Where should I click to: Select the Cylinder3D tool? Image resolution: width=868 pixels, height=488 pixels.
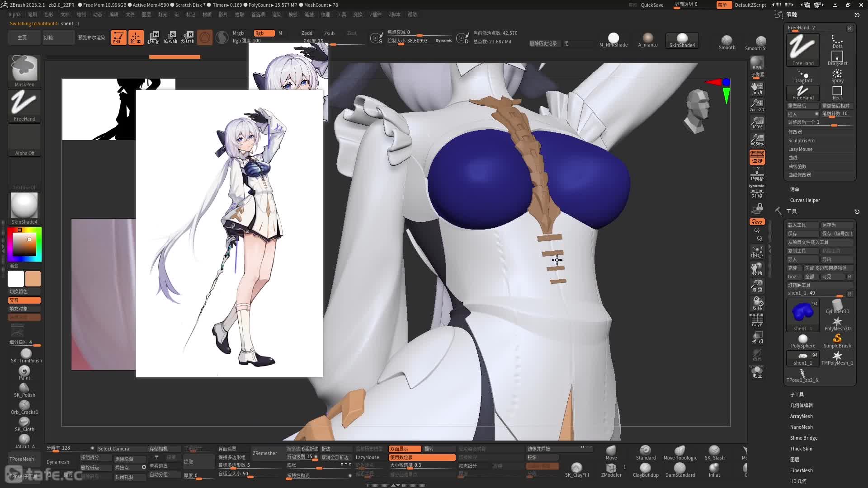pos(837,306)
